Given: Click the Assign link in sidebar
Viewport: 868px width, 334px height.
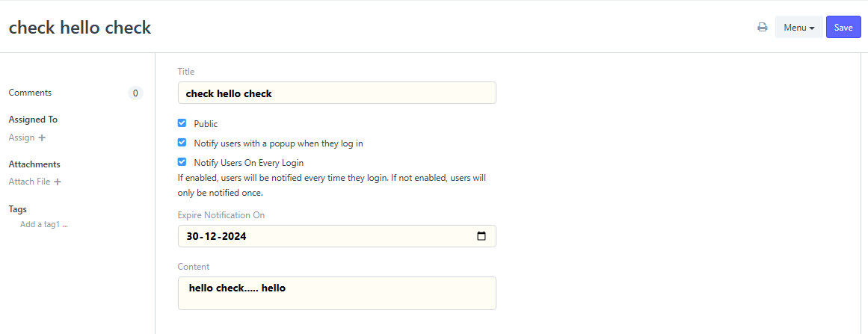Looking at the screenshot, I should pos(22,137).
